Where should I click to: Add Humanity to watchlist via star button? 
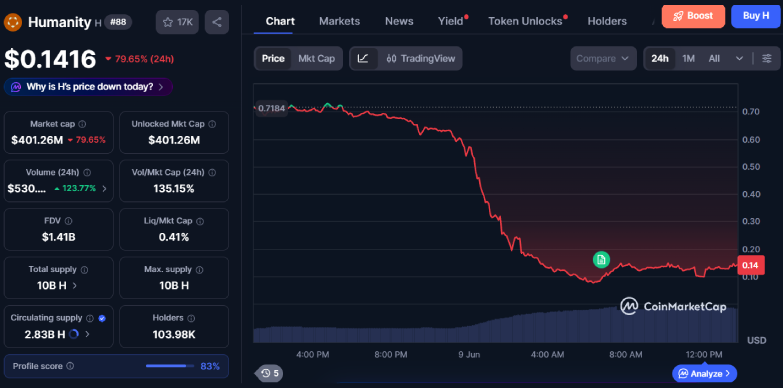tap(177, 22)
